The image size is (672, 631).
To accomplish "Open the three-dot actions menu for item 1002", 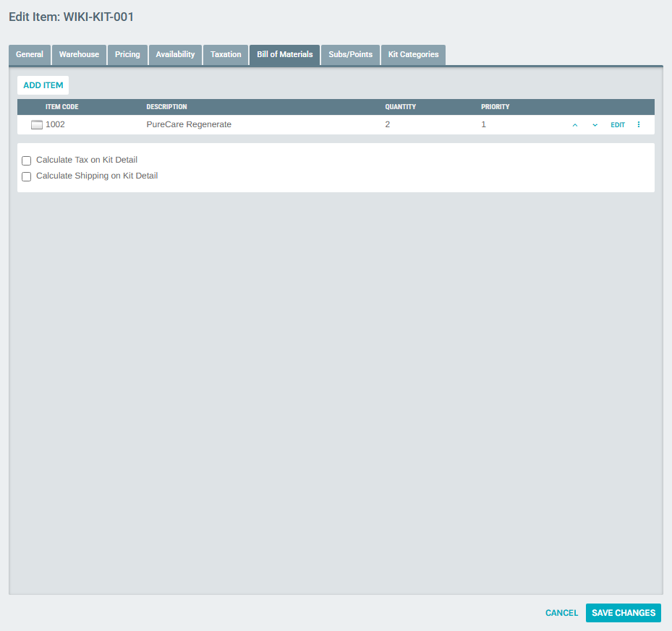I will tap(639, 124).
